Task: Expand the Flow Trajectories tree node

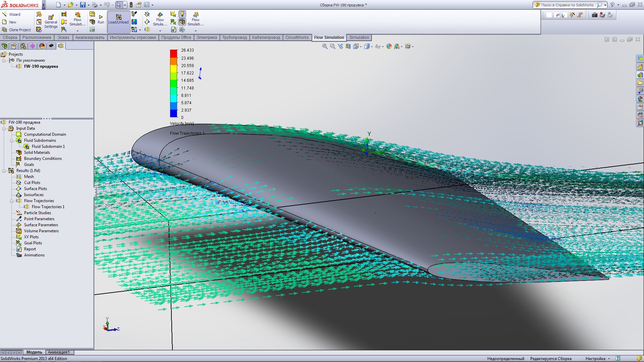Action: [x=12, y=201]
